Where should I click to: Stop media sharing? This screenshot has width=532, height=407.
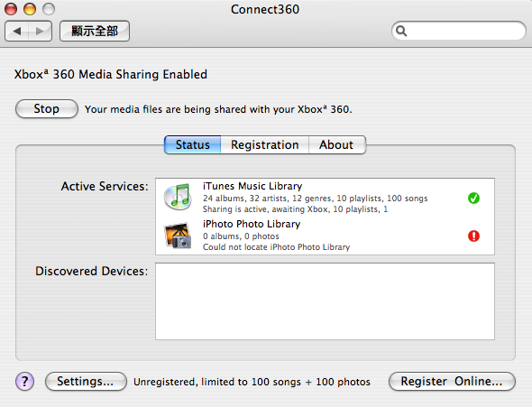(x=47, y=109)
